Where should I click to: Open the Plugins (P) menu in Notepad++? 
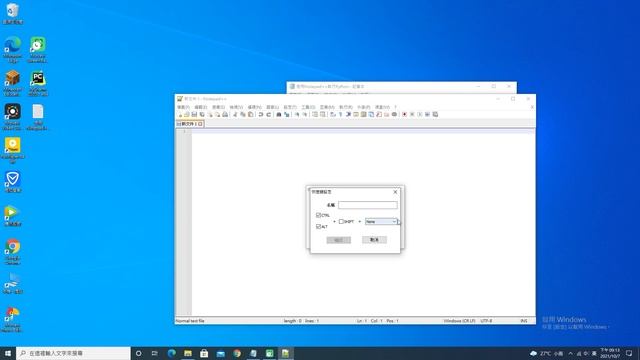point(363,107)
